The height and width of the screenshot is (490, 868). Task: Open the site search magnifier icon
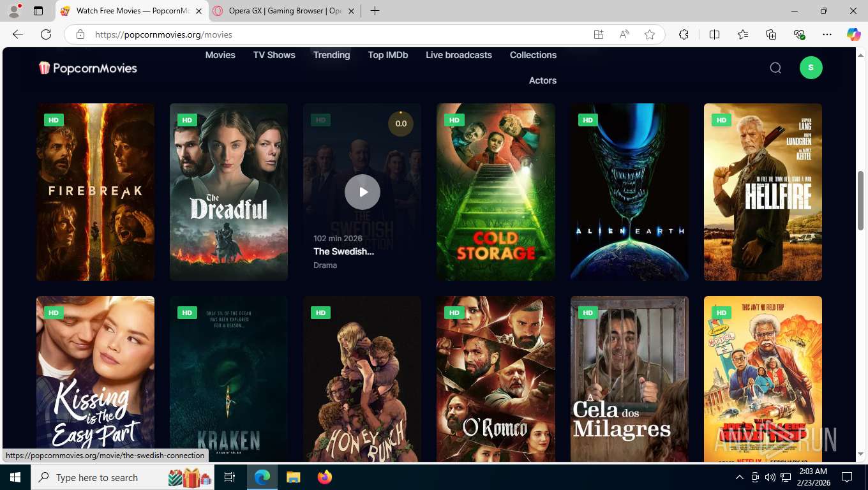pos(775,68)
